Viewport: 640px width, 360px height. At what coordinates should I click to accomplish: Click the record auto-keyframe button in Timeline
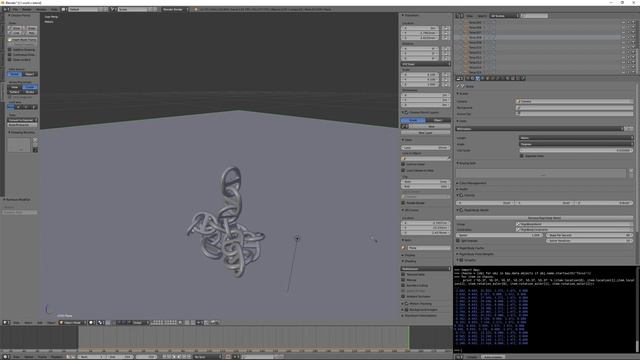pyautogui.click(x=228, y=357)
